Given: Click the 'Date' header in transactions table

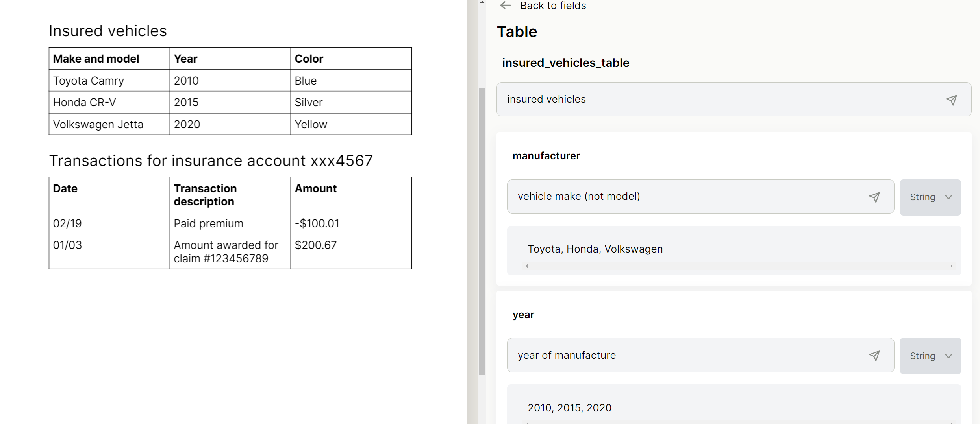Looking at the screenshot, I should 109,195.
